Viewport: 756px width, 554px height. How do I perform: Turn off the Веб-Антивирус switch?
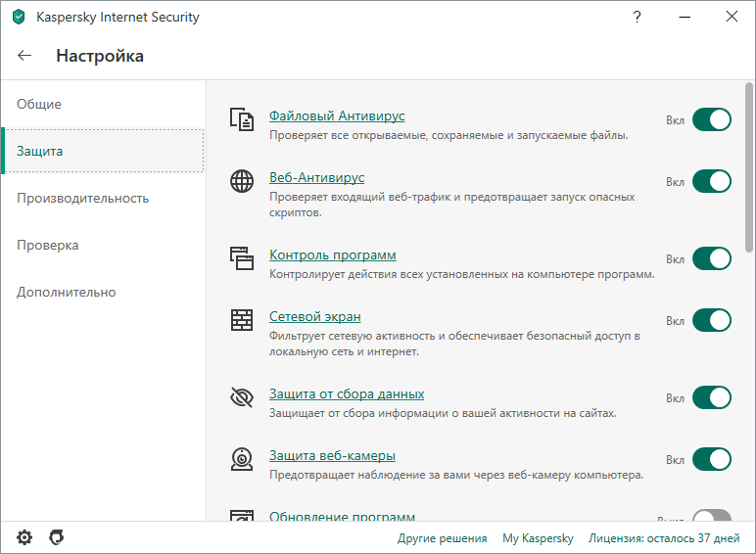(x=712, y=181)
